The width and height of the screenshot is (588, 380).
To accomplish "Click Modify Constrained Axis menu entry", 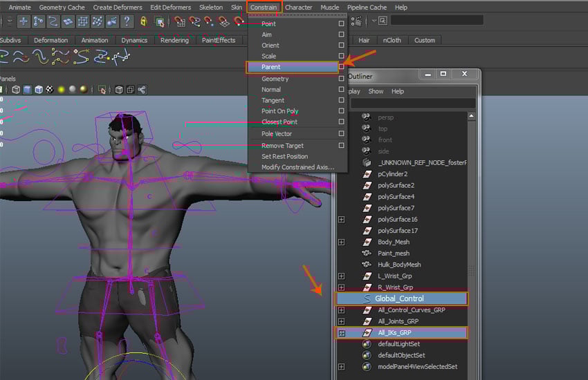I will coord(297,167).
